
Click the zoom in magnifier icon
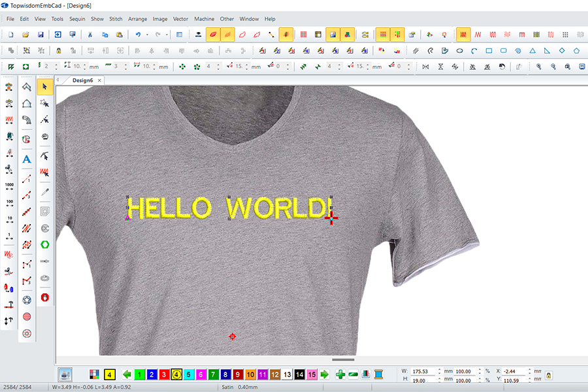coord(539,66)
